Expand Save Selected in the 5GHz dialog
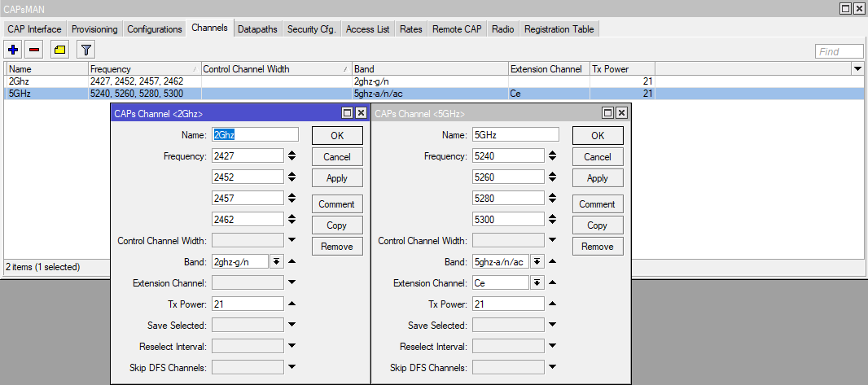 [552, 325]
